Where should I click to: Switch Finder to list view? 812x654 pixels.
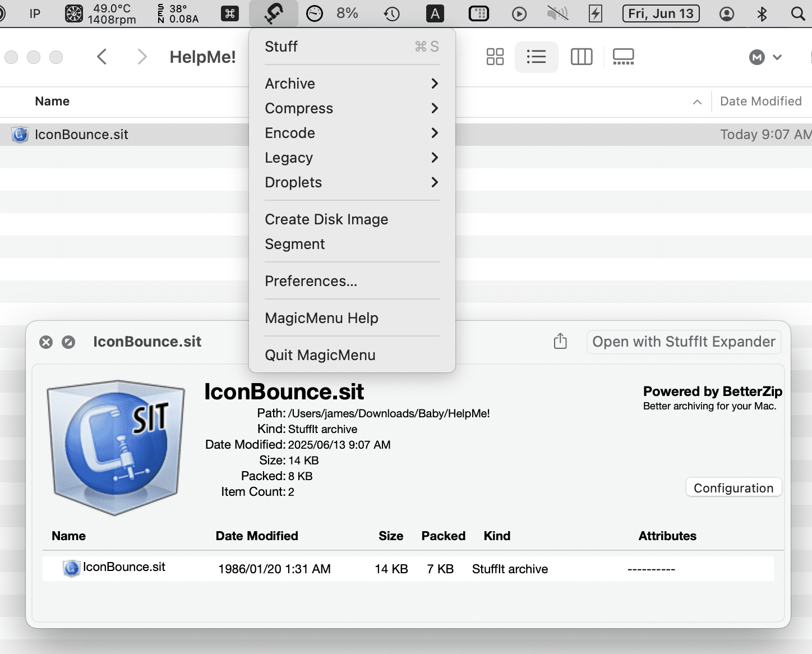tap(536, 57)
